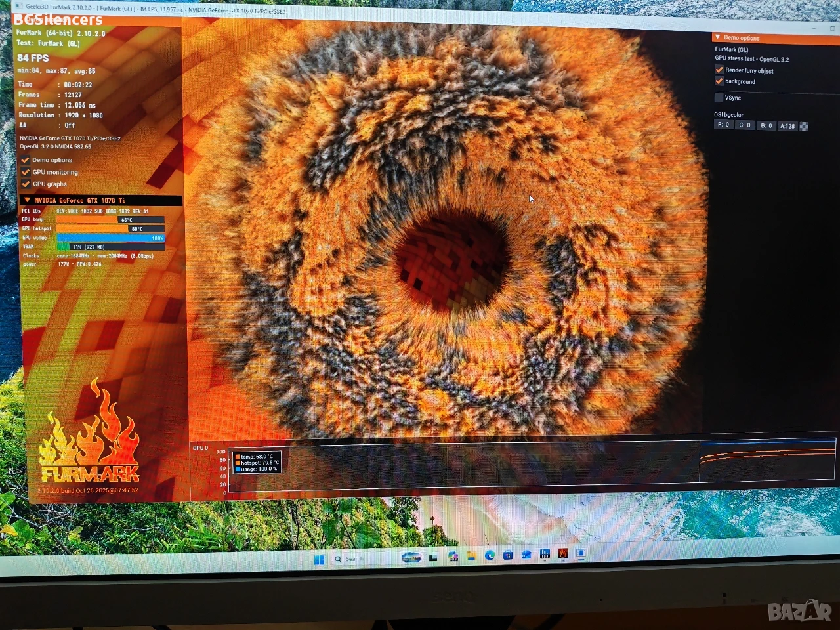Screen dimensions: 840x630
Task: Click the GPU 0 monitoring graph
Action: pyautogui.click(x=532, y=464)
